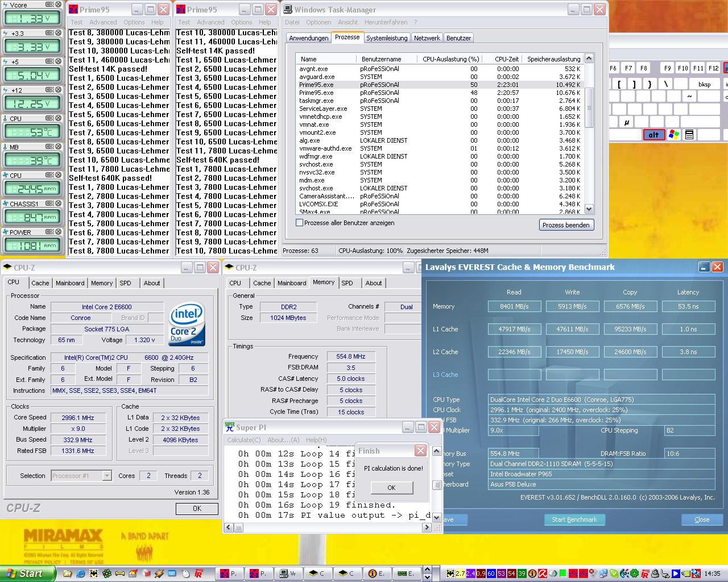Viewport: 728px width, 582px height.
Task: Sort processes by Speicherauslastung column
Action: (x=553, y=59)
